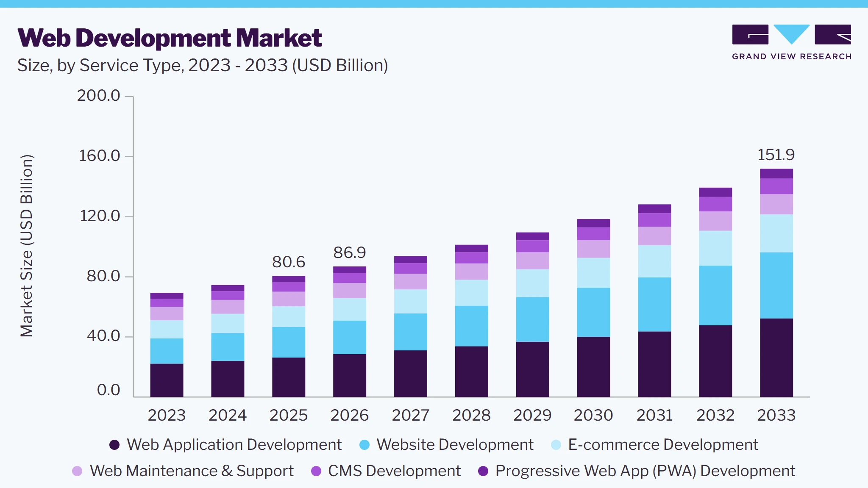
Task: Click the 151.9 value above the 2033 bar
Action: pos(776,155)
